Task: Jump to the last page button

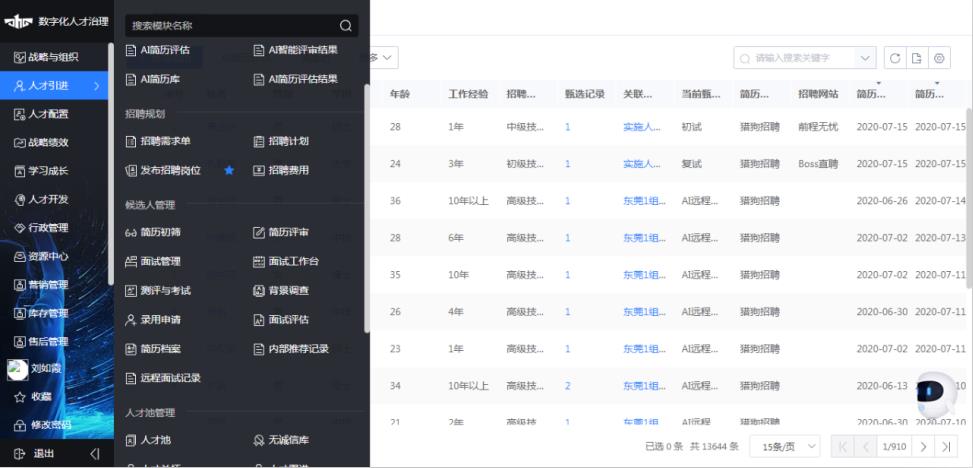Action: tap(946, 446)
